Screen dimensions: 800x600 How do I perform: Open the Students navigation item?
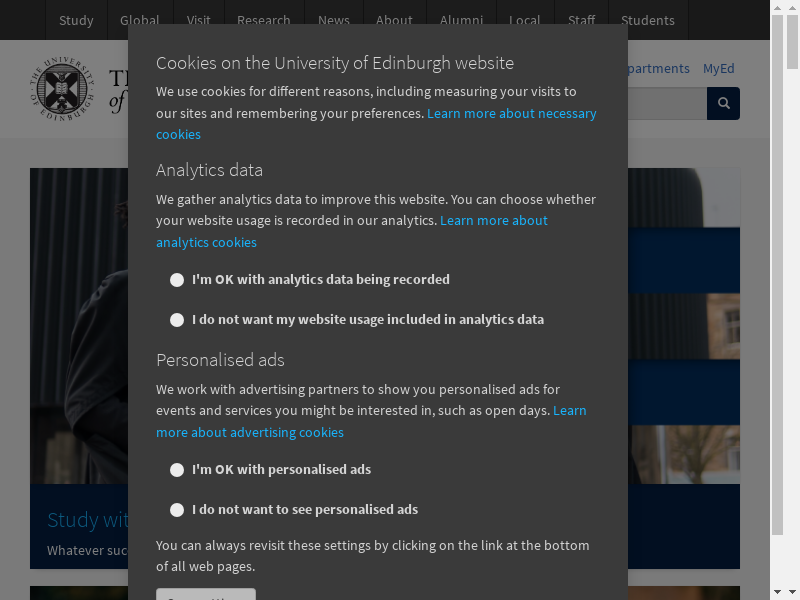647,20
